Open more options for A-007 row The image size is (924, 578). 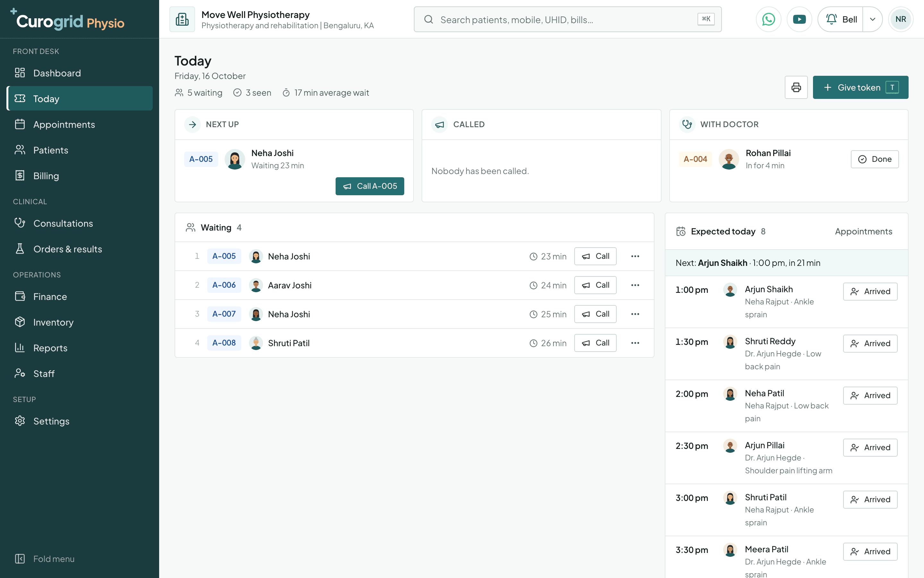(x=635, y=314)
